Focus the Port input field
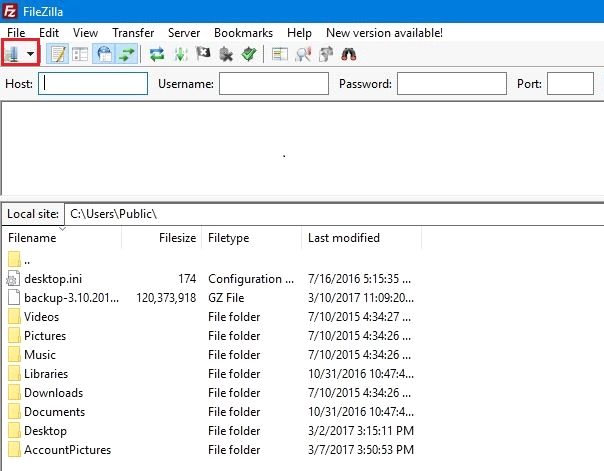Viewport: 604px width, 471px height. pyautogui.click(x=570, y=84)
